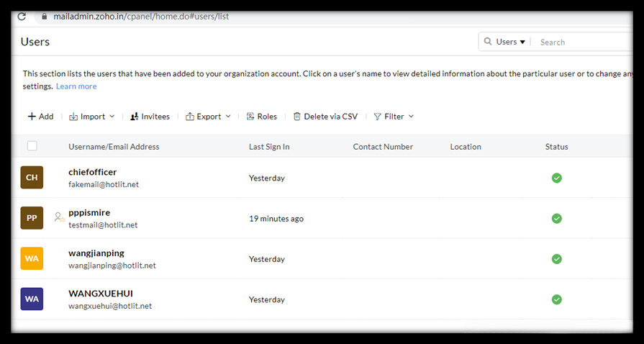
Task: Open the Invitees list
Action: pos(150,117)
